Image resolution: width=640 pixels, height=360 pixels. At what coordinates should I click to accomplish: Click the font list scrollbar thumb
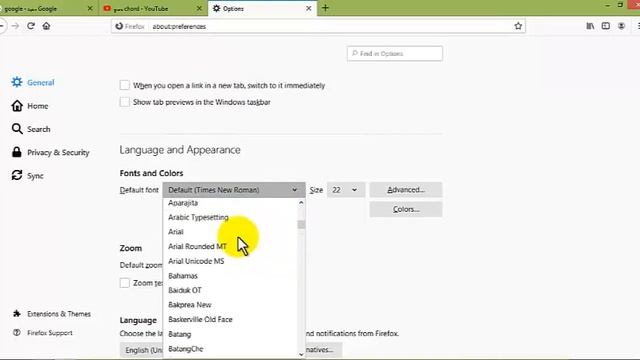301,224
